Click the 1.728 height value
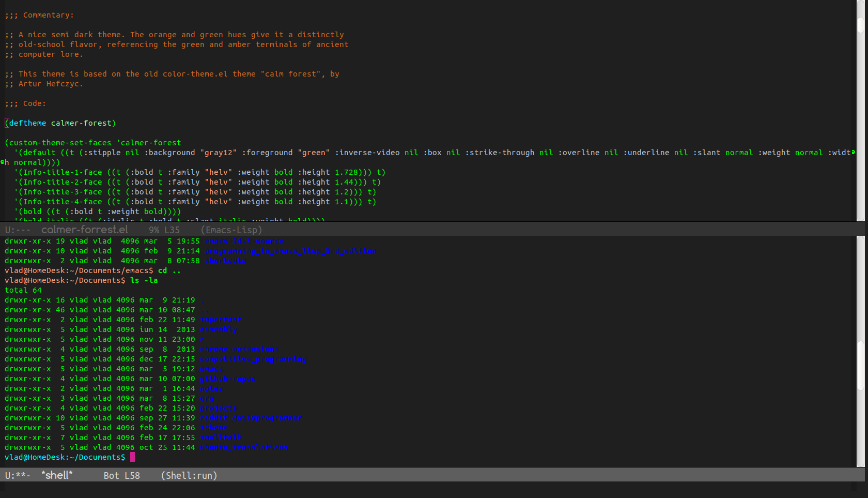Viewport: 868px width, 498px height. [x=346, y=172]
